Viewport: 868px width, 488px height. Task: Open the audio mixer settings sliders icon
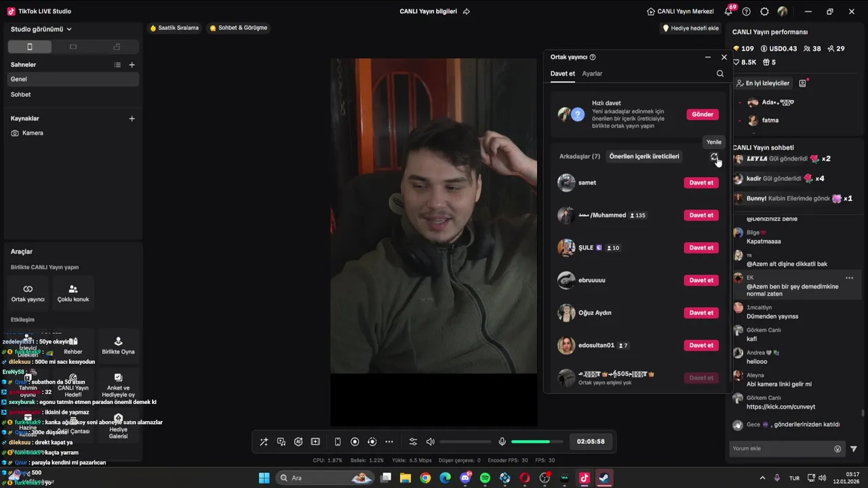[x=413, y=442]
